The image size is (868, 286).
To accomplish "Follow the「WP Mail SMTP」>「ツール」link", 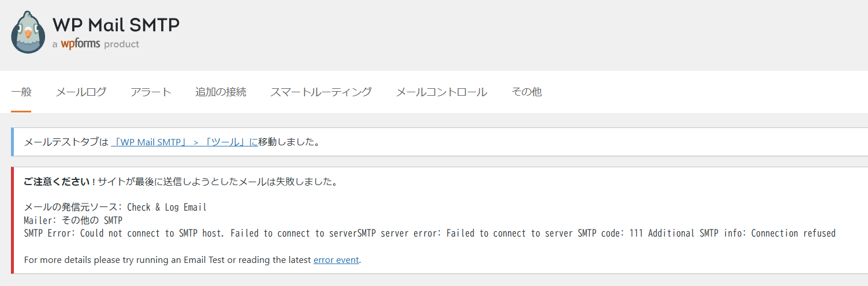I will [x=184, y=142].
